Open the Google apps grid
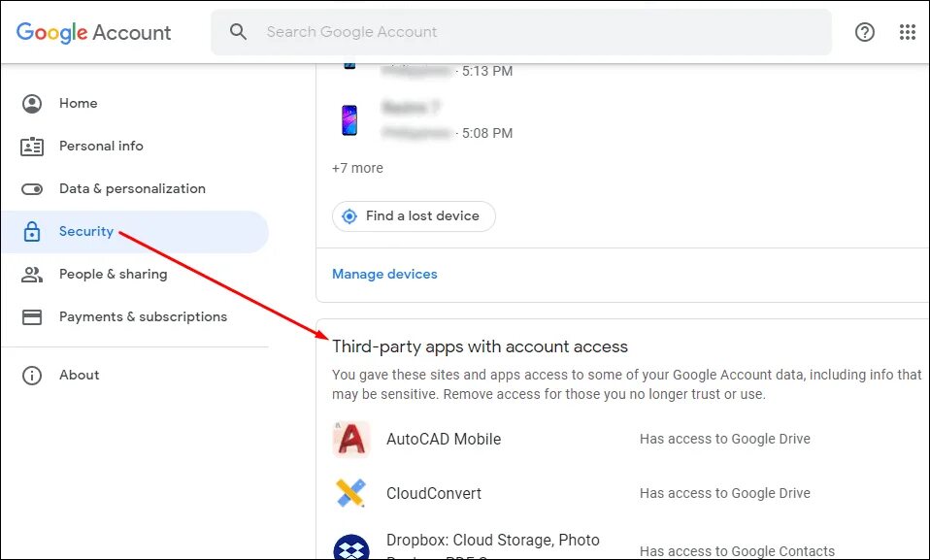The height and width of the screenshot is (560, 930). 908,32
